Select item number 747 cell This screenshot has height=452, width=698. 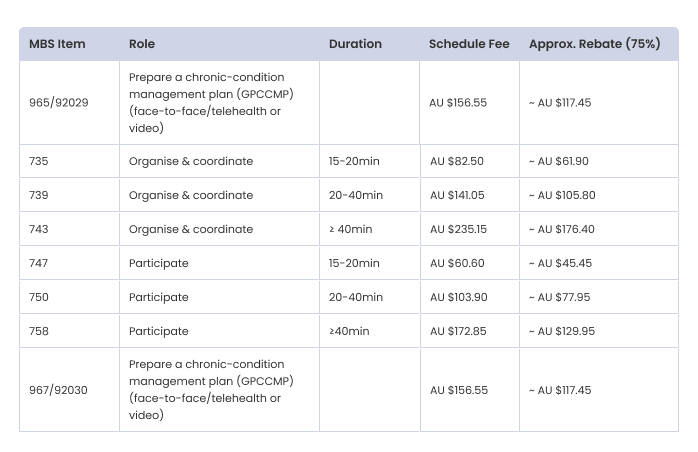point(40,263)
